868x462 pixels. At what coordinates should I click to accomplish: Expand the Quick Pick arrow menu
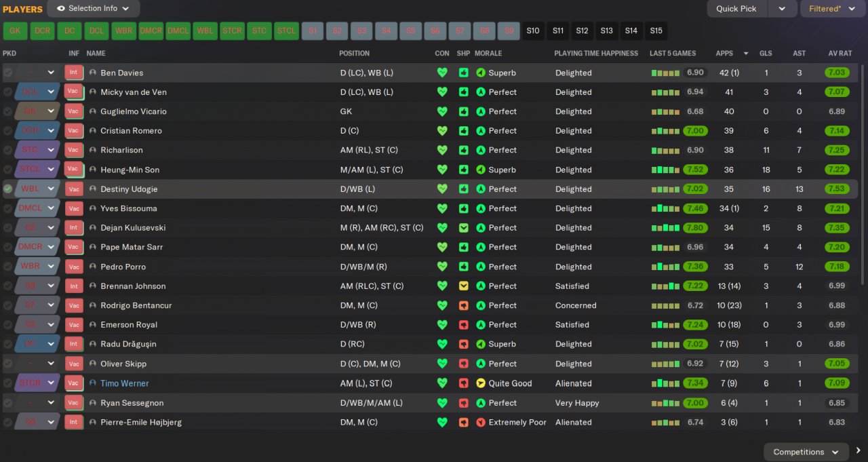coord(782,9)
